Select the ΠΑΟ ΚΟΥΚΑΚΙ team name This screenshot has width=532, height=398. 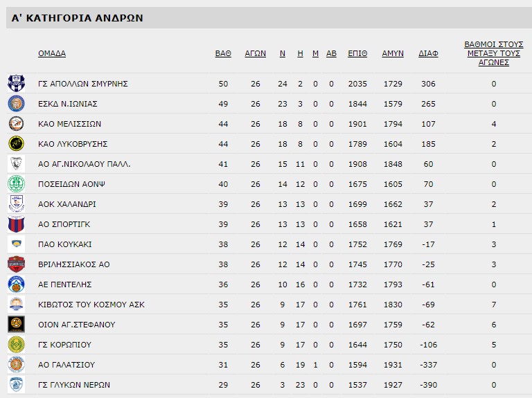(64, 244)
